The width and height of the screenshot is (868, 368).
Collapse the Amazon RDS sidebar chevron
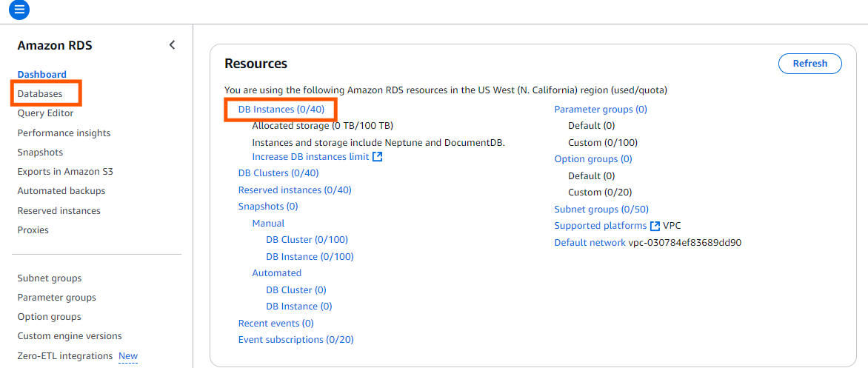point(172,45)
